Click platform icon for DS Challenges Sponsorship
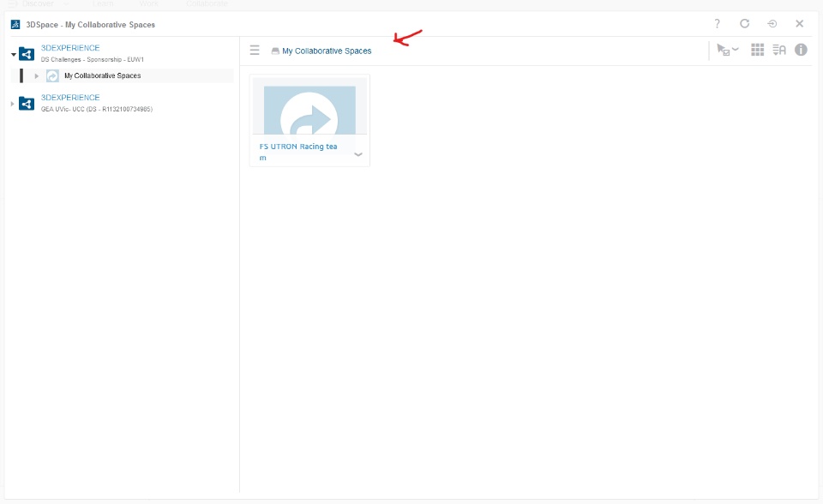Screen dimensions: 823x504 [x=27, y=53]
